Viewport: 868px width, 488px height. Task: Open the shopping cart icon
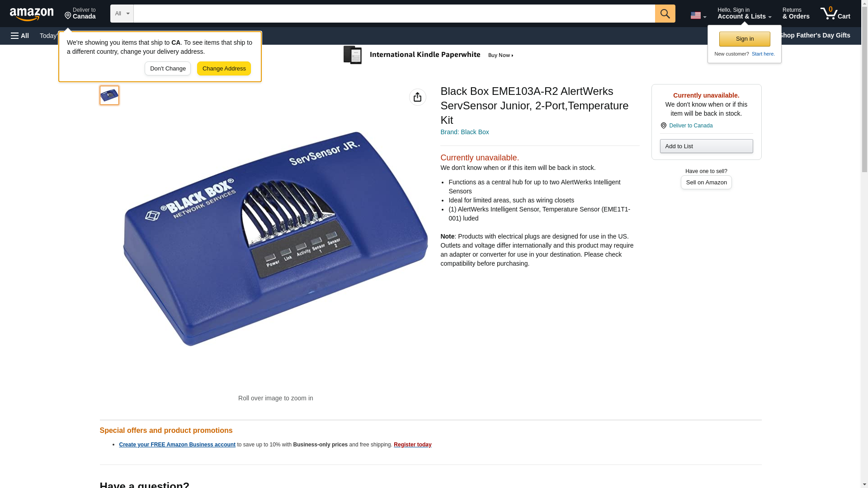pos(835,13)
